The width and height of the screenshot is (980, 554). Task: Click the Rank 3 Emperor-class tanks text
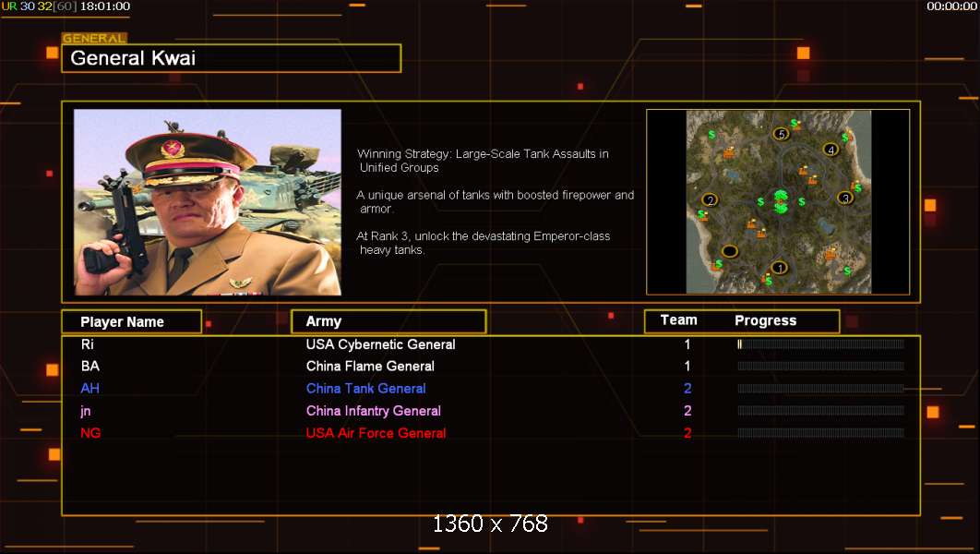(483, 243)
